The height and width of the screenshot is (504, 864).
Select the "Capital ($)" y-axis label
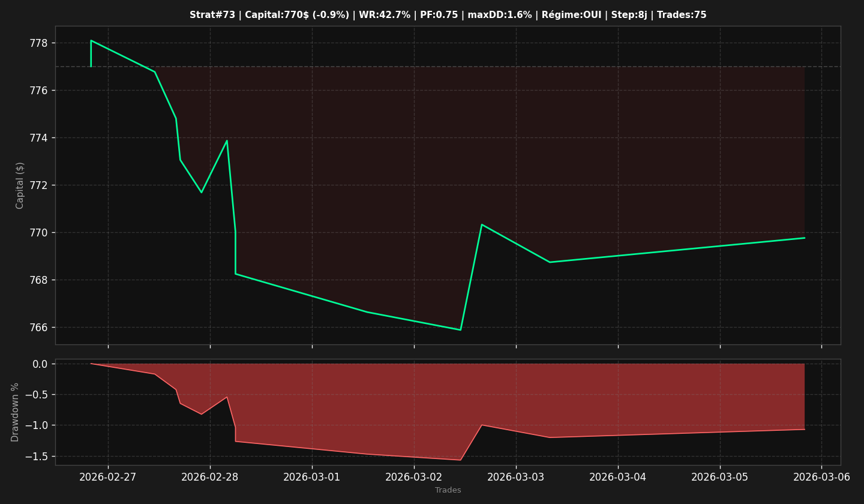pyautogui.click(x=20, y=185)
